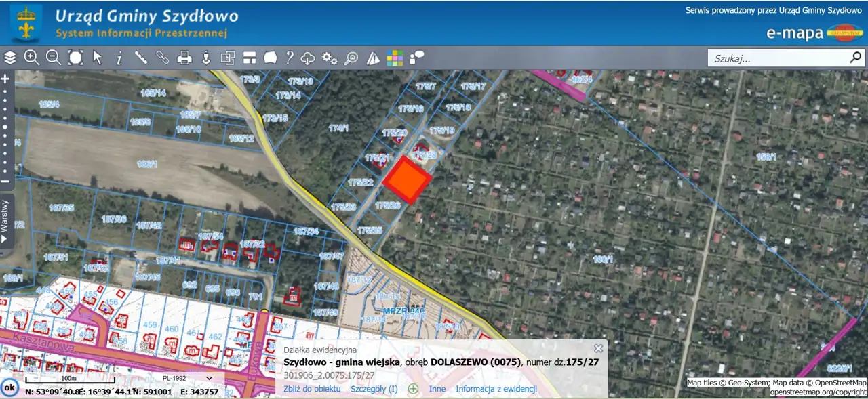The height and width of the screenshot is (399, 868).
Task: Open the map layers panel icon
Action: [10, 58]
